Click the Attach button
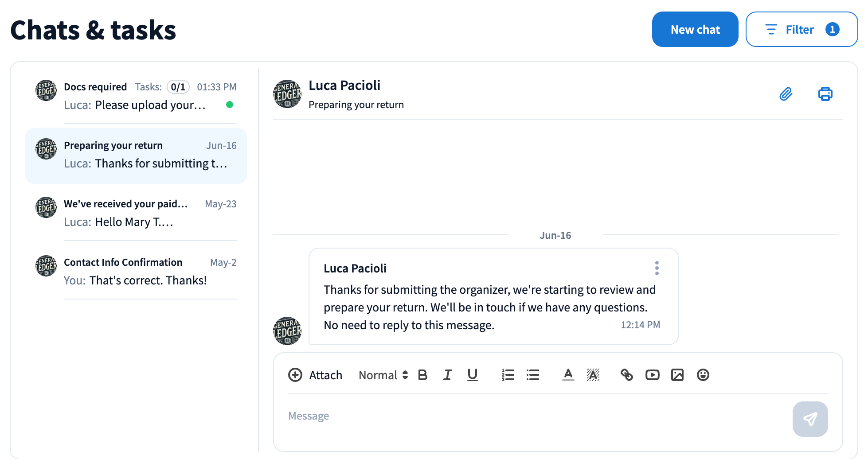This screenshot has width=868, height=459. tap(315, 375)
